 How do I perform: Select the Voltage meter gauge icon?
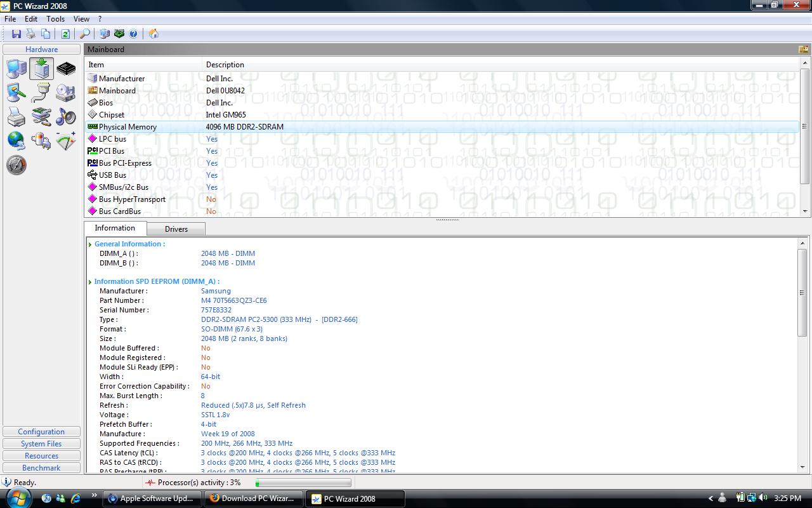click(x=66, y=140)
